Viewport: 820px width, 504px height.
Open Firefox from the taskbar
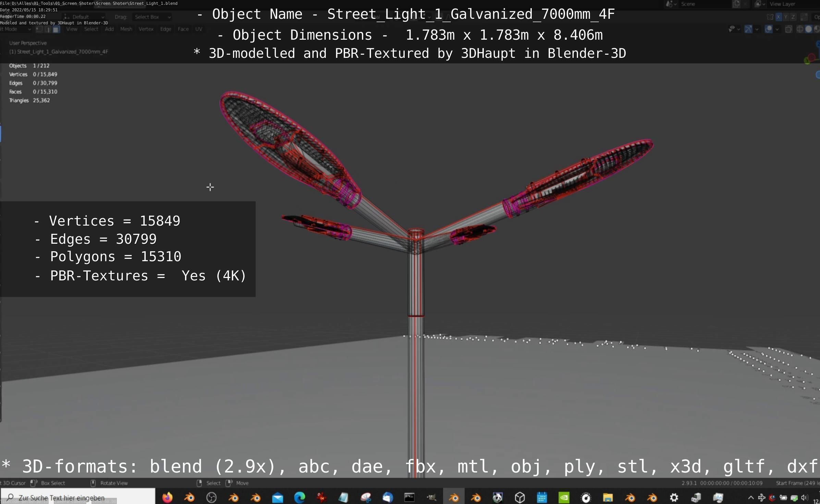[x=167, y=497]
